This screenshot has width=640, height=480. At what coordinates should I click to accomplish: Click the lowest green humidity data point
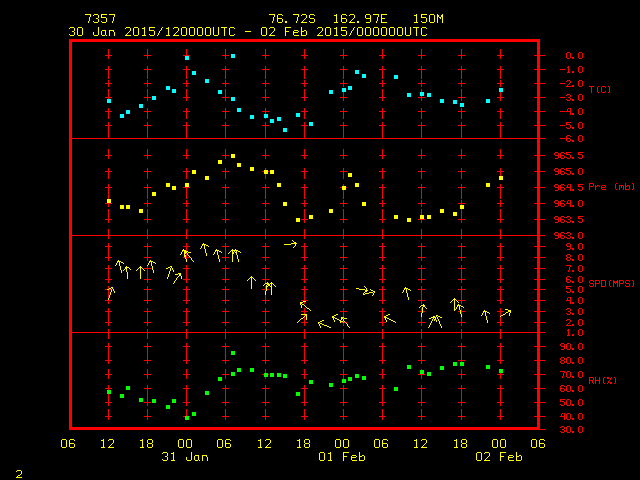(187, 417)
